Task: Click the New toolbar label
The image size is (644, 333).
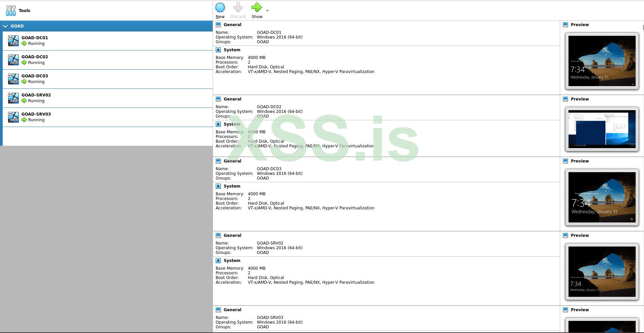Action: coord(220,17)
